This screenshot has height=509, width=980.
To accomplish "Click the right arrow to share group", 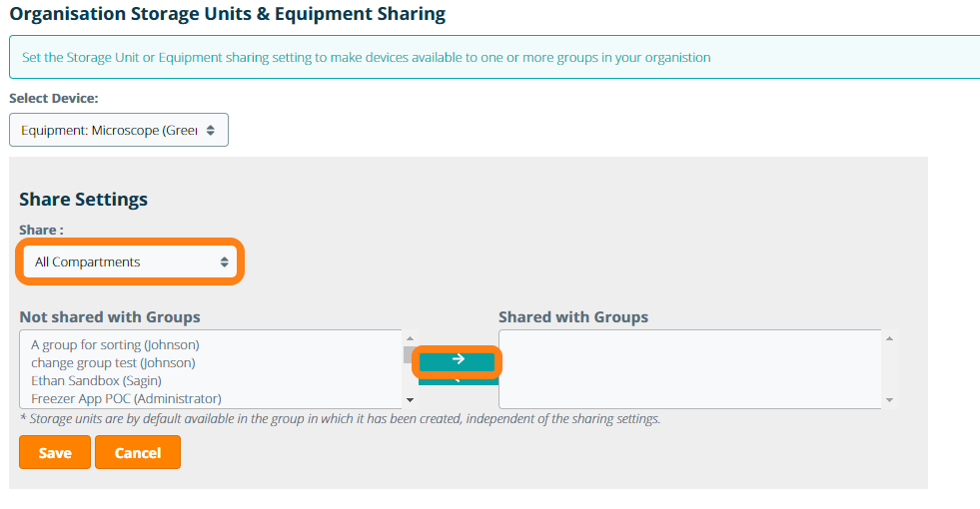I will coord(457,359).
